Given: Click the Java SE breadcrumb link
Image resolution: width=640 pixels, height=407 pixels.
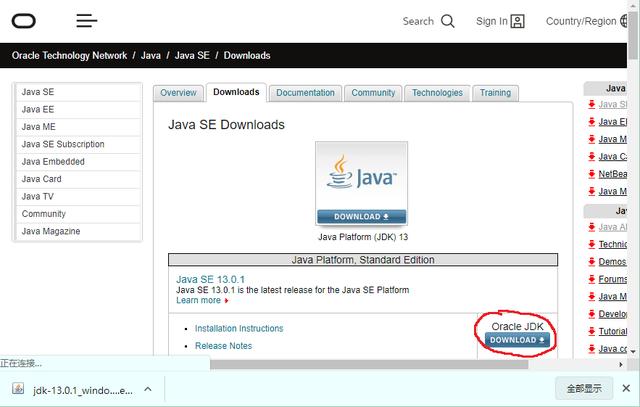Looking at the screenshot, I should [192, 56].
